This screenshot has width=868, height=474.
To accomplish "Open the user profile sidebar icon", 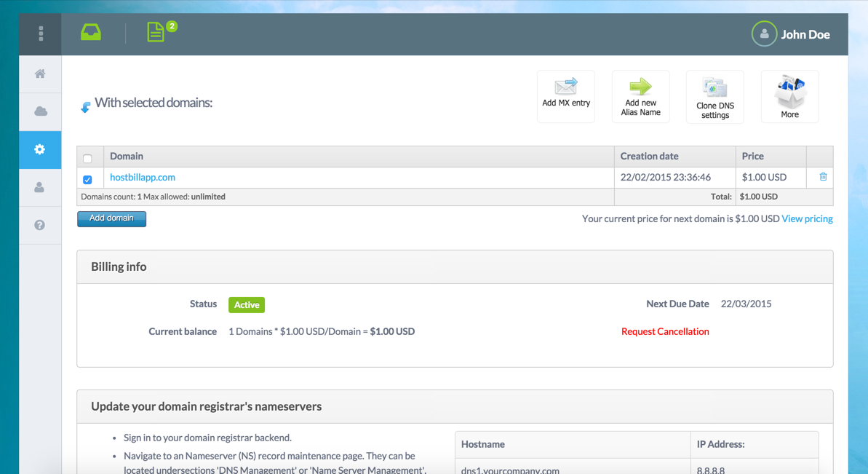I will tap(40, 188).
